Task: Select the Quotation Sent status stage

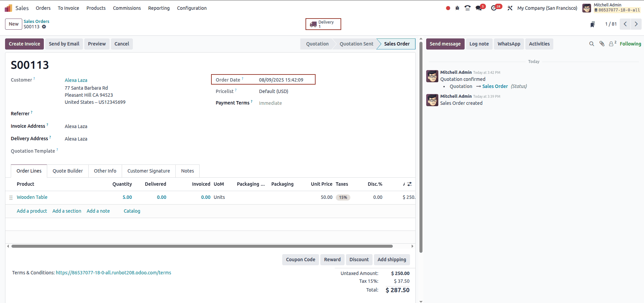Action: (x=356, y=44)
